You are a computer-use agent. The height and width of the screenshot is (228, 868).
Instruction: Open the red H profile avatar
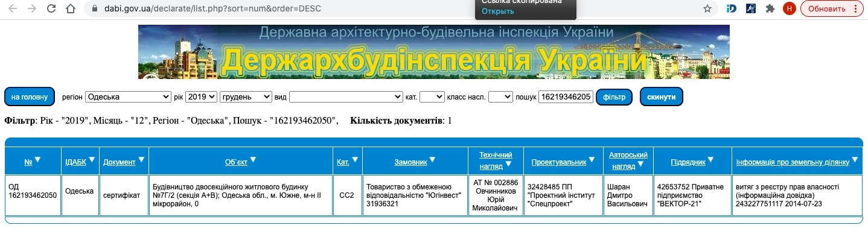coord(789,9)
